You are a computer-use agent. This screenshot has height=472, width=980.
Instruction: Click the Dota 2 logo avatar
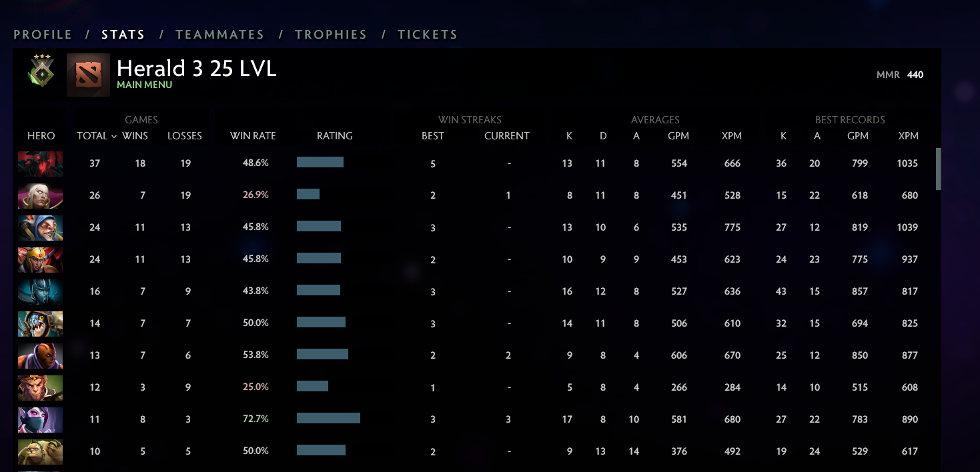[89, 74]
